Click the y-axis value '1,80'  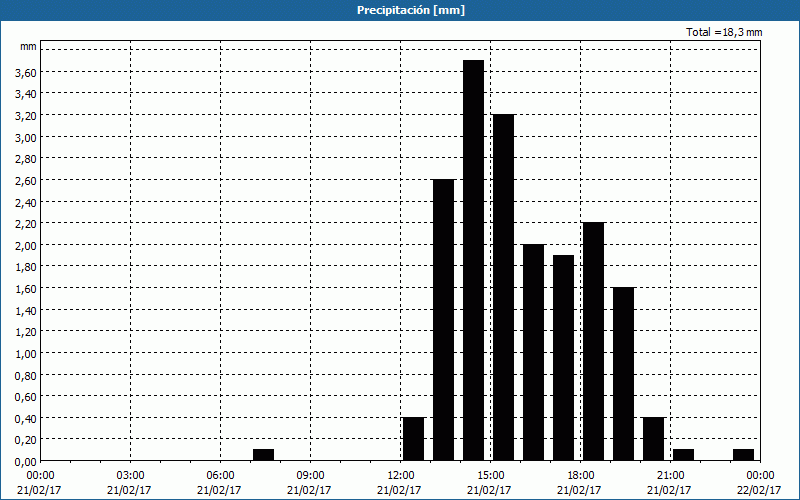[26, 267]
